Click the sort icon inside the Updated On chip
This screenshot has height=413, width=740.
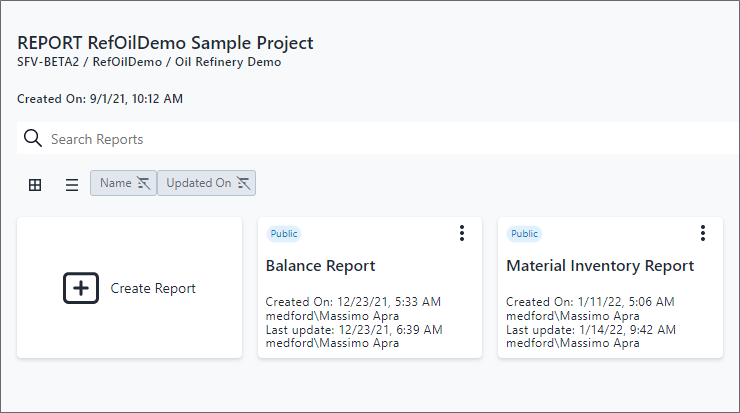pos(243,183)
